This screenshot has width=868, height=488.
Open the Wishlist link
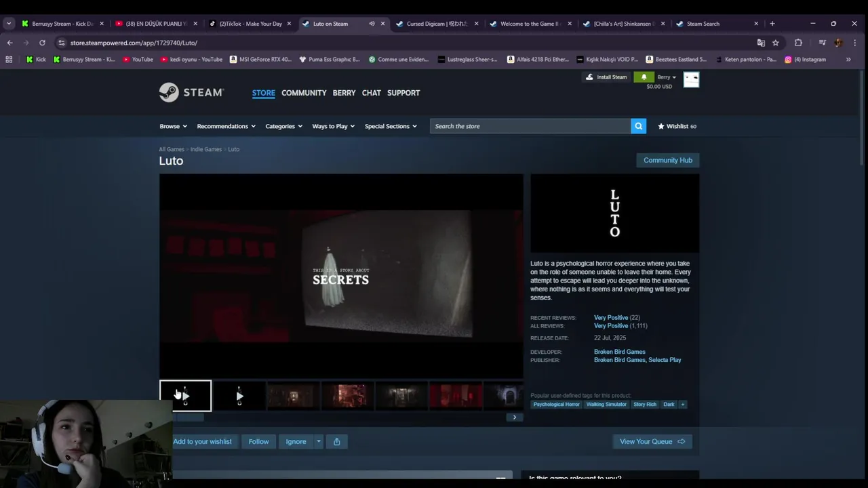[x=677, y=126]
